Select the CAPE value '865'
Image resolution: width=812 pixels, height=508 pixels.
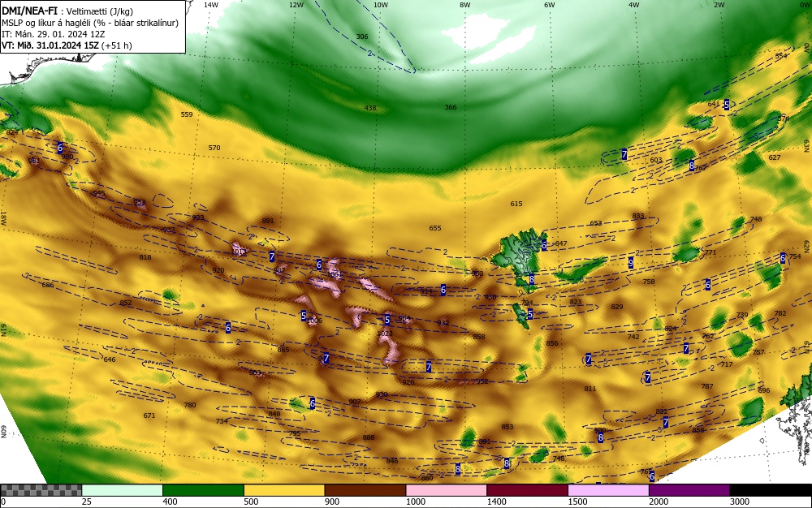pos(283,350)
